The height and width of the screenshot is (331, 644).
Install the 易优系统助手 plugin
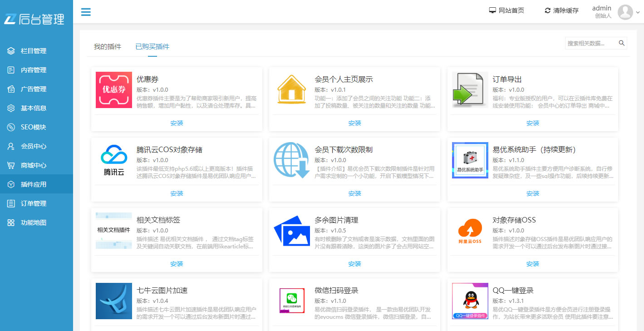click(x=532, y=193)
